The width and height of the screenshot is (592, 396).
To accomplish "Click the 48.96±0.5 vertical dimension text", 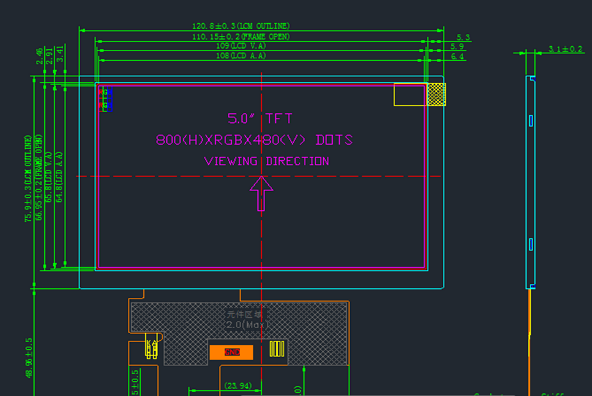I will [29, 358].
